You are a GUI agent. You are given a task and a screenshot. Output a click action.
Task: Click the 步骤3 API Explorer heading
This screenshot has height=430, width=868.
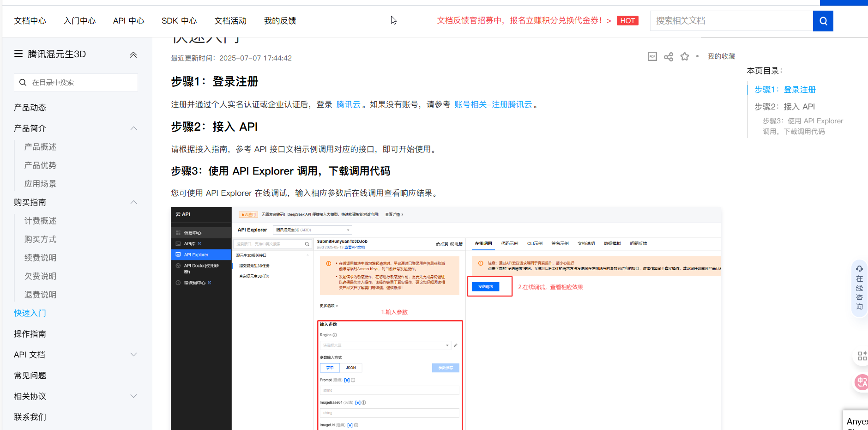click(281, 171)
